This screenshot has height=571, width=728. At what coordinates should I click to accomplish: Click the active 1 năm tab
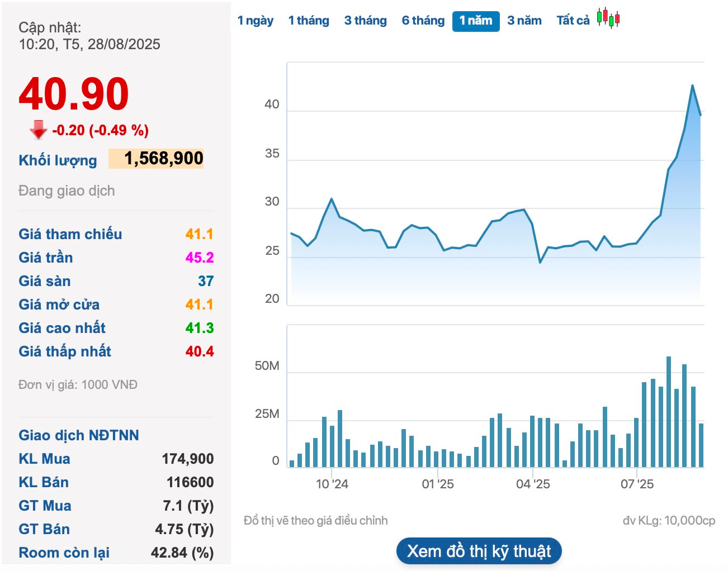475,21
